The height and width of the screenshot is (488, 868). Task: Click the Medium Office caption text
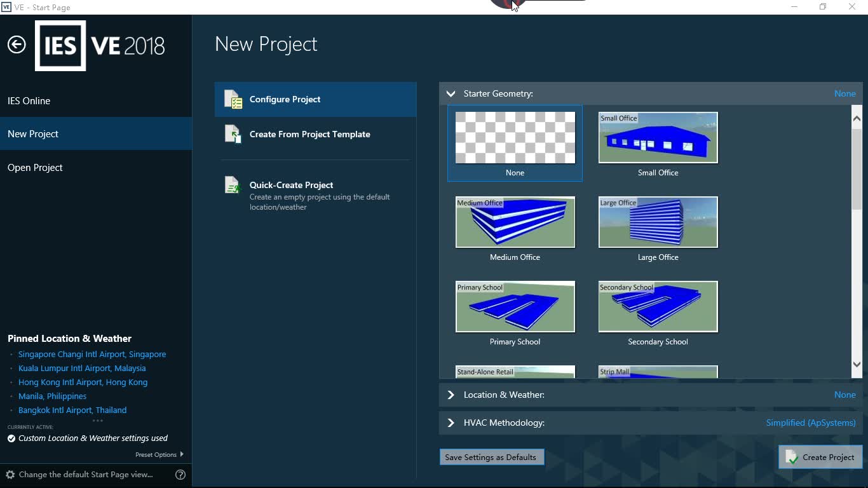point(515,257)
